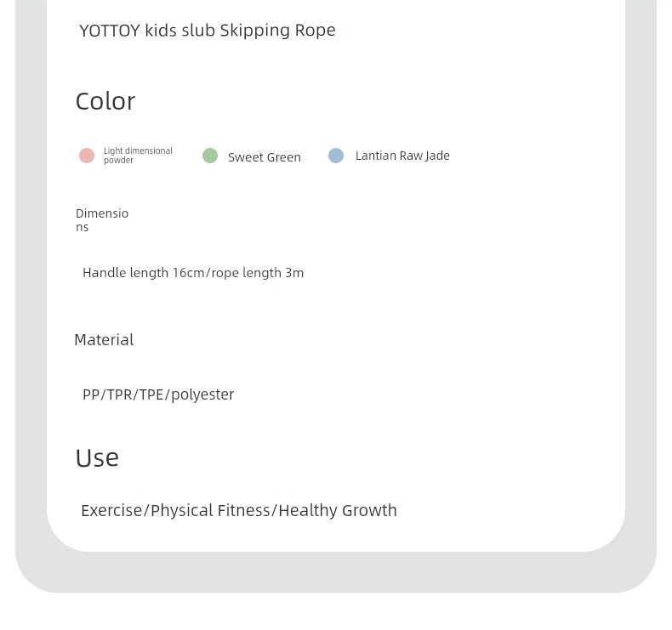672x630 pixels.
Task: Click the Sweet Green label text
Action: pyautogui.click(x=265, y=157)
